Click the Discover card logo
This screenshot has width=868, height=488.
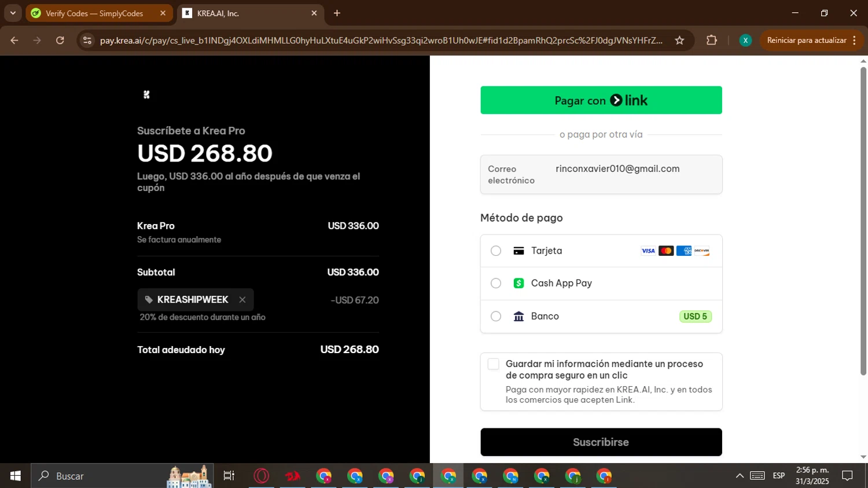point(702,251)
